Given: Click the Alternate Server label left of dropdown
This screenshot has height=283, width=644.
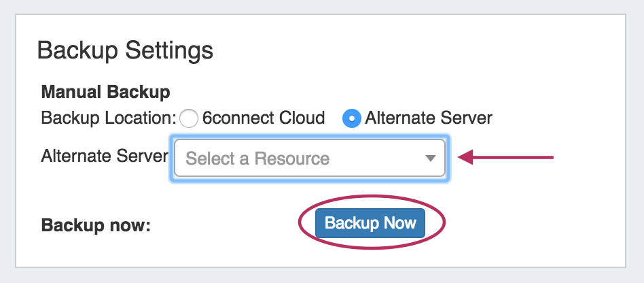Looking at the screenshot, I should tap(104, 156).
